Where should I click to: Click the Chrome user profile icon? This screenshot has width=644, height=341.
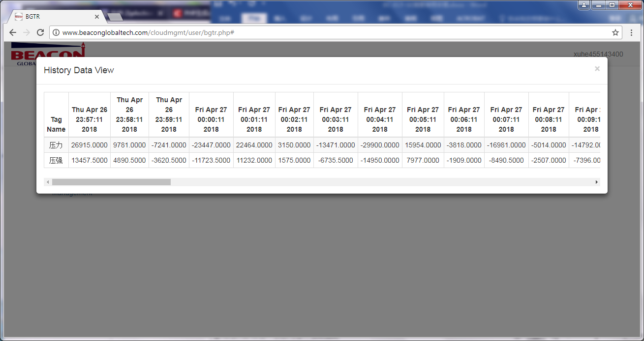(584, 5)
